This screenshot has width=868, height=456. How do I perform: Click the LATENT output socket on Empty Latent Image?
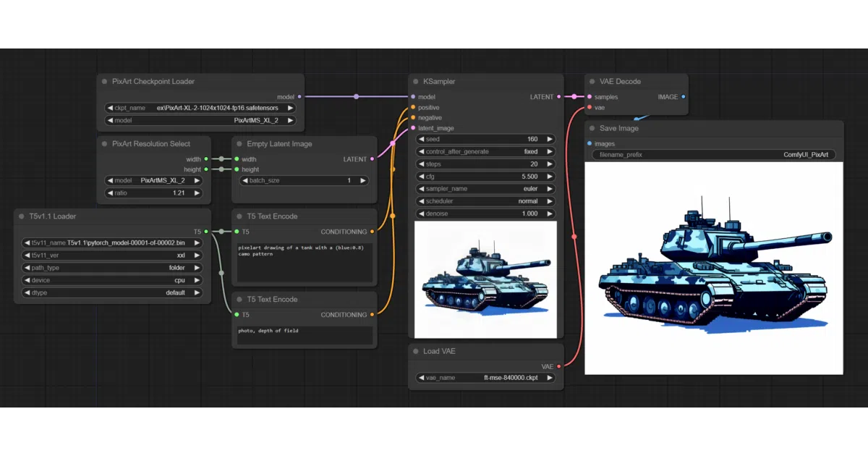373,159
